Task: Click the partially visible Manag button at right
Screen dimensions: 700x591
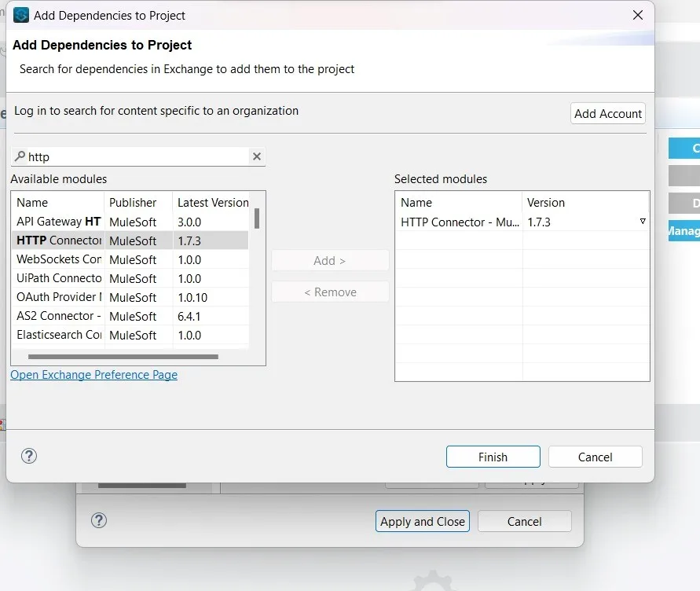Action: pos(684,230)
